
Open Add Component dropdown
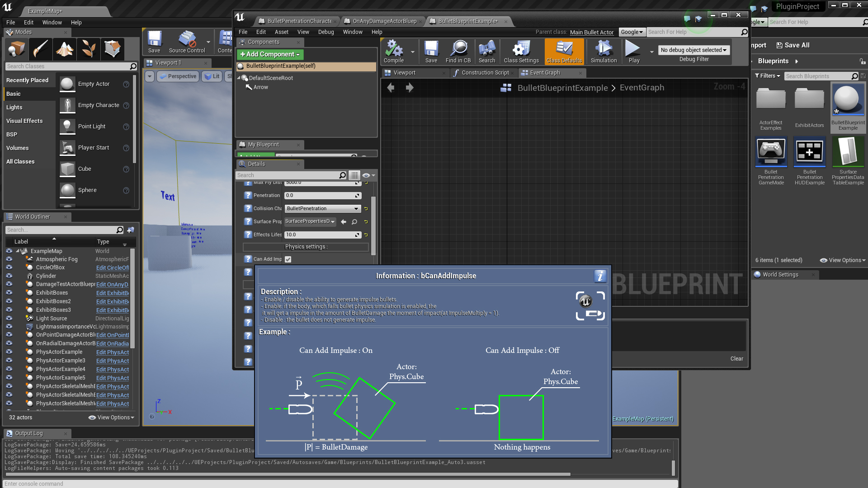click(270, 55)
